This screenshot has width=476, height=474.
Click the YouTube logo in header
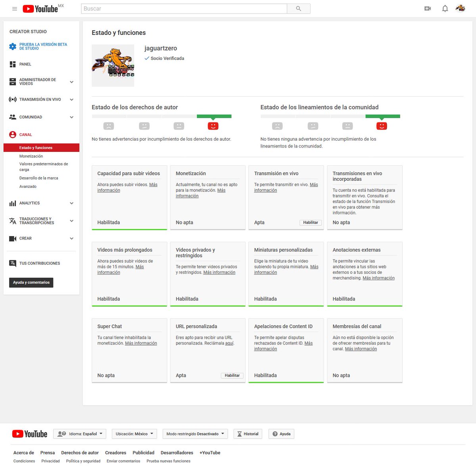40,9
